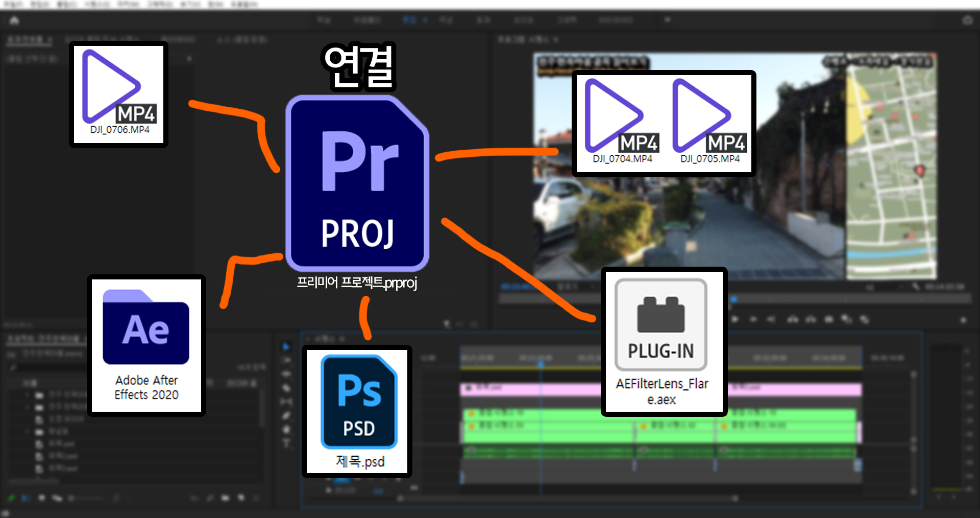980x518 pixels.
Task: Select the Razor tool
Action: [286, 388]
